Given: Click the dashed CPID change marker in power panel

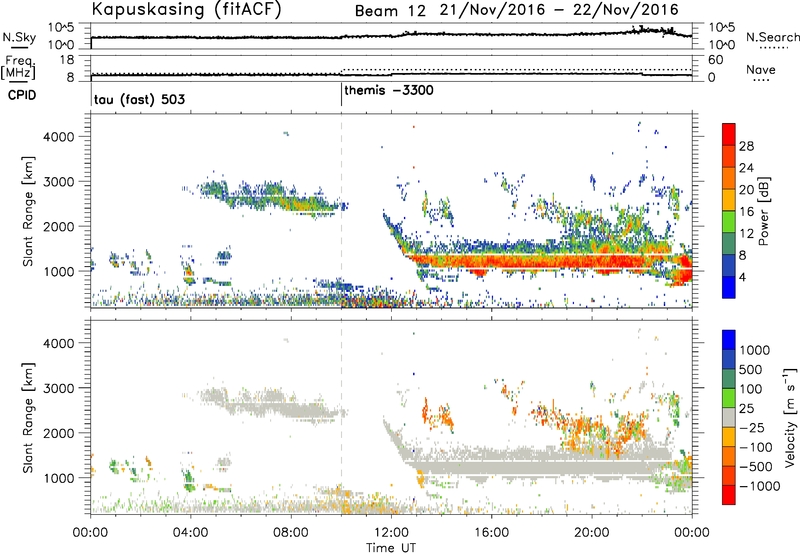Looking at the screenshot, I should pos(341,211).
